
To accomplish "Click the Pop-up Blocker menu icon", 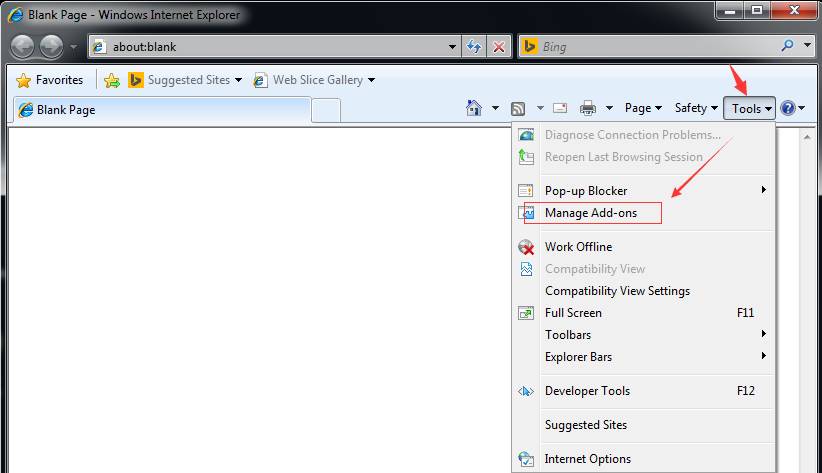I will 526,190.
